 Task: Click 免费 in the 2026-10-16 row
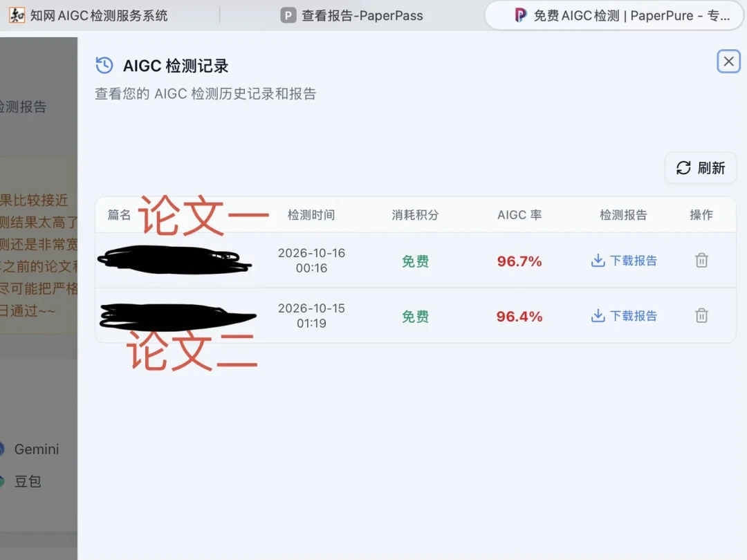pos(415,261)
